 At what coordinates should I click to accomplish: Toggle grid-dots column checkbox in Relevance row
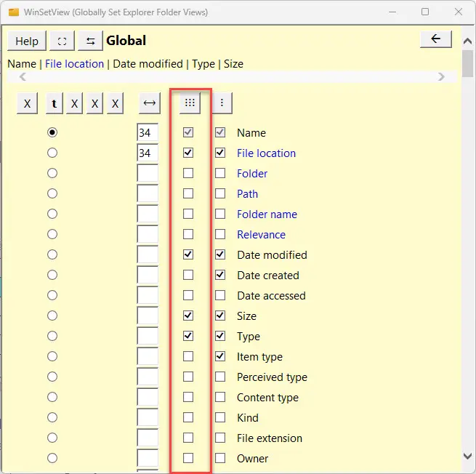pos(188,234)
